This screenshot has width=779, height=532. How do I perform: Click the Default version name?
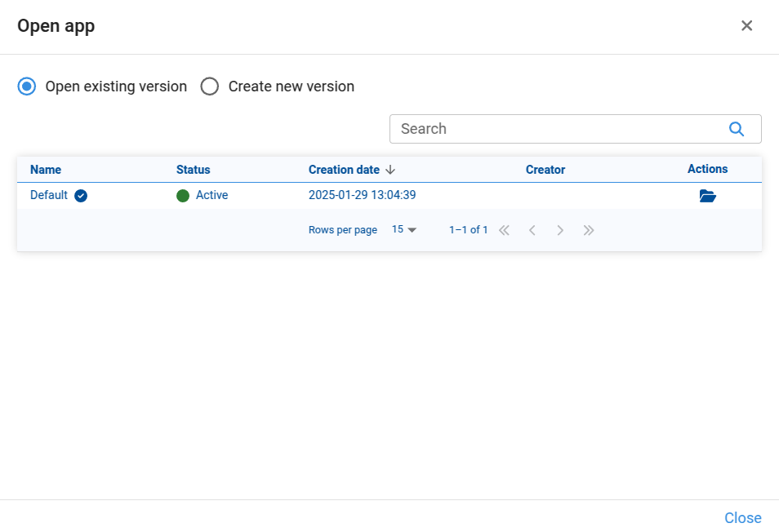coord(49,196)
